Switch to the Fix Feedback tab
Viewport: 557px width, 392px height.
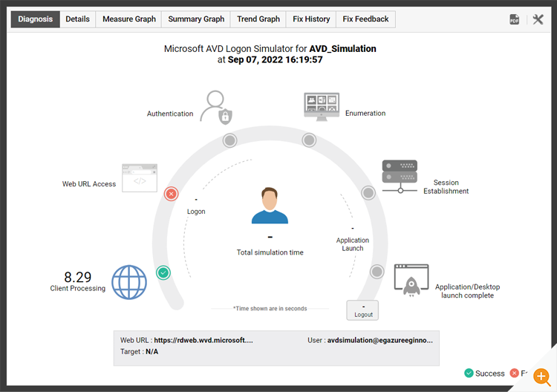click(x=365, y=19)
